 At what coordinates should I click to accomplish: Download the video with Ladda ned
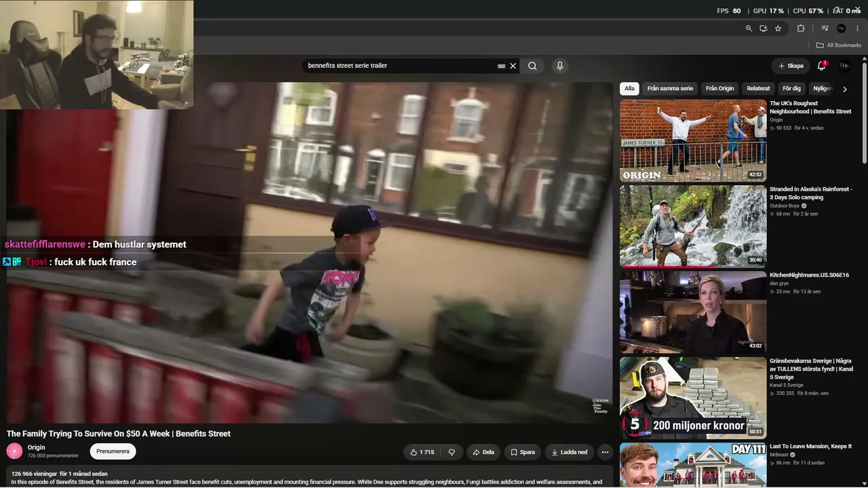[570, 452]
